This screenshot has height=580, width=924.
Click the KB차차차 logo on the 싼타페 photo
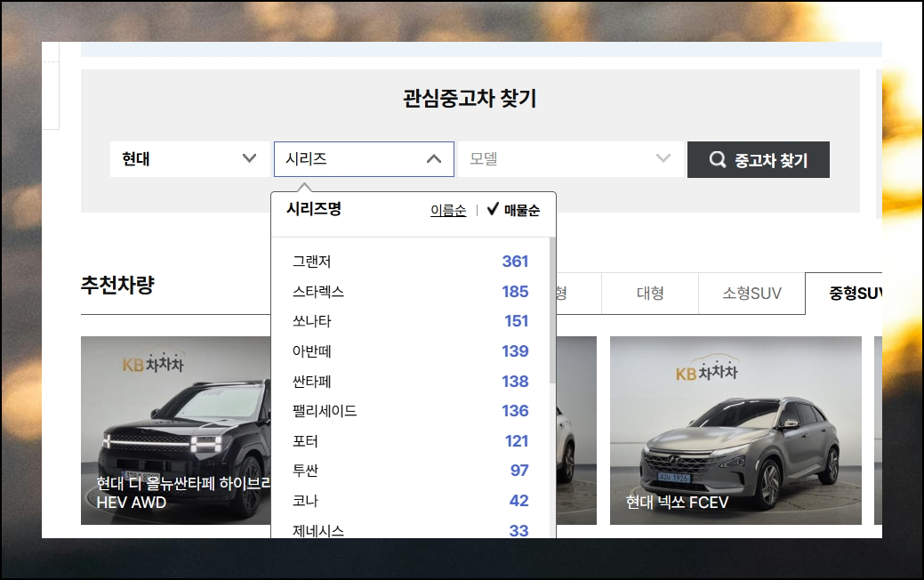(153, 361)
